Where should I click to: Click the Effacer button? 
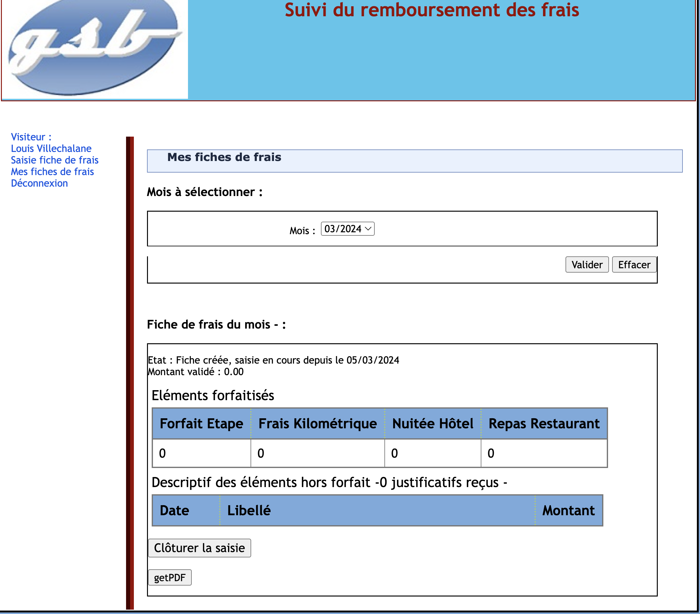(634, 264)
